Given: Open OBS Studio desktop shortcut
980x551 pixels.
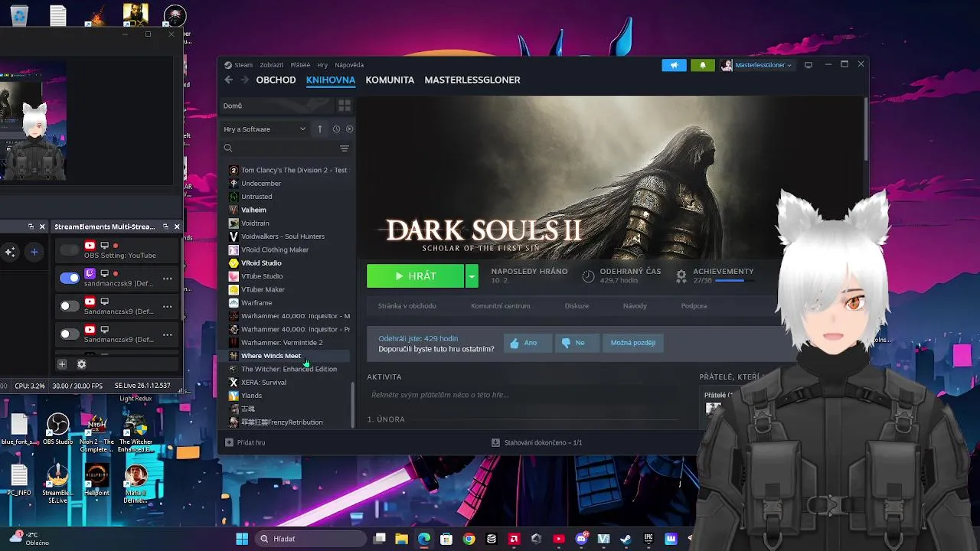Looking at the screenshot, I should point(57,429).
